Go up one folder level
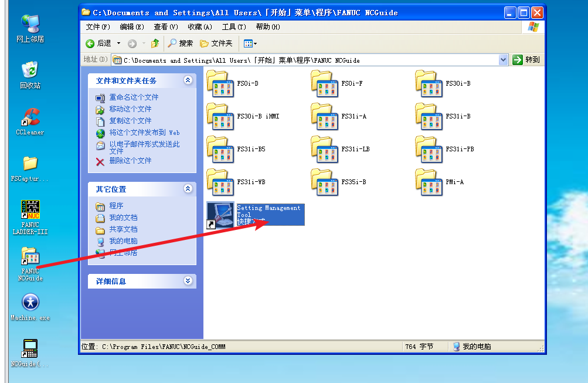The width and height of the screenshot is (588, 383). [155, 43]
